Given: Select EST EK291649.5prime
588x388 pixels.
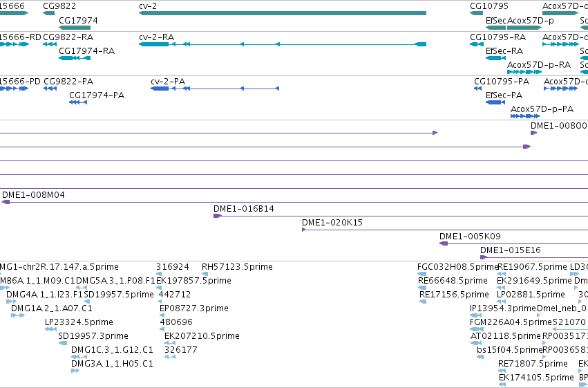Looking at the screenshot, I should pyautogui.click(x=534, y=281).
